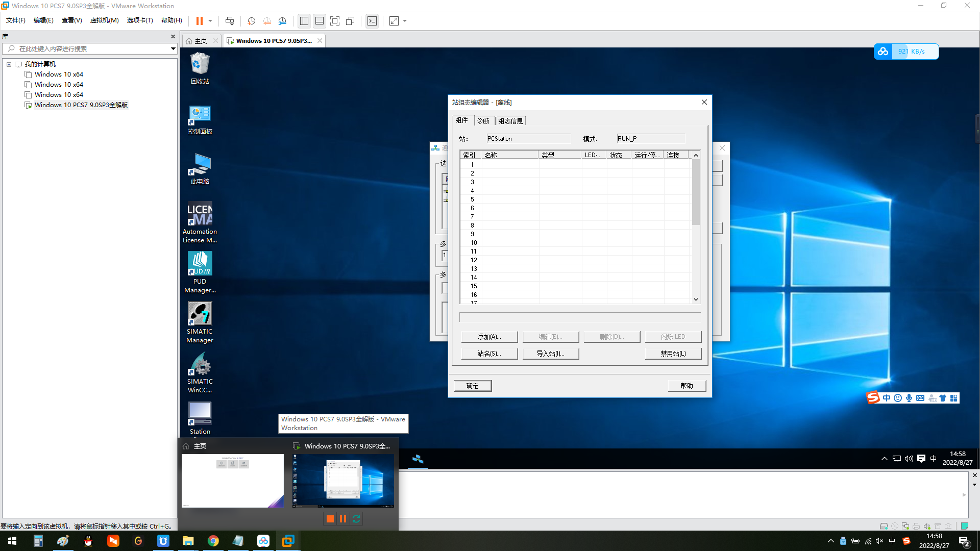This screenshot has height=551, width=980.
Task: Open host notification center icon
Action: (964, 541)
